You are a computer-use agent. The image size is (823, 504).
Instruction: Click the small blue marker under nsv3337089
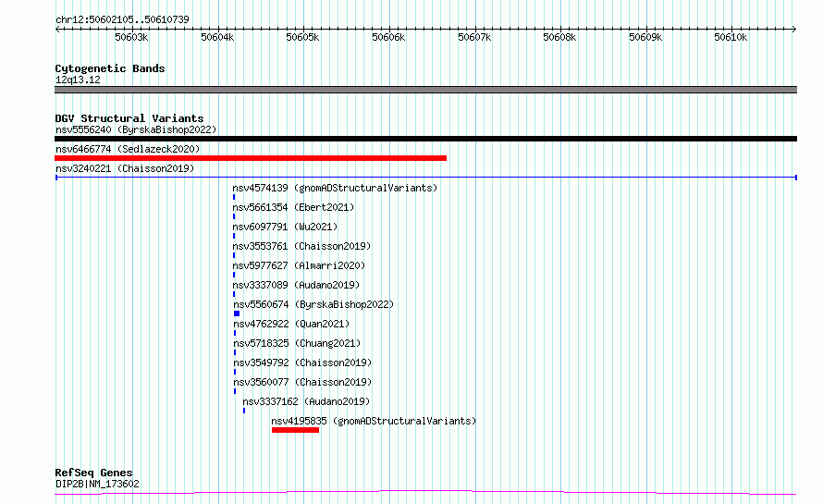pos(234,294)
